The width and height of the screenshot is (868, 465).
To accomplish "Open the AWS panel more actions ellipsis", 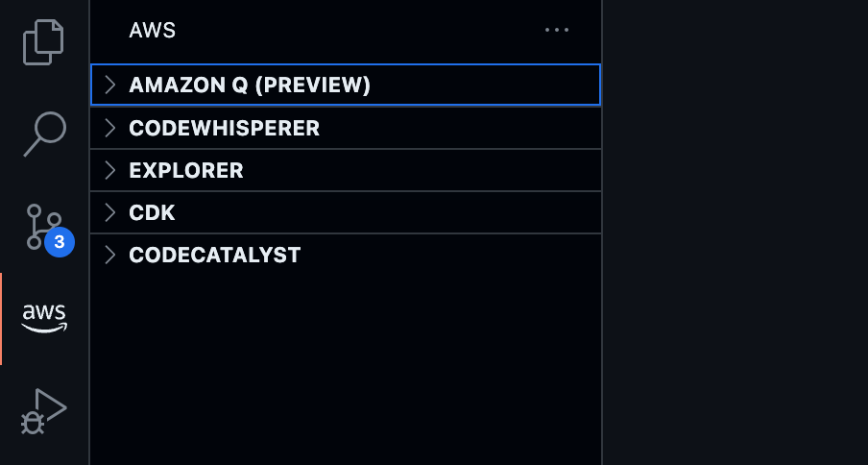I will click(x=557, y=30).
